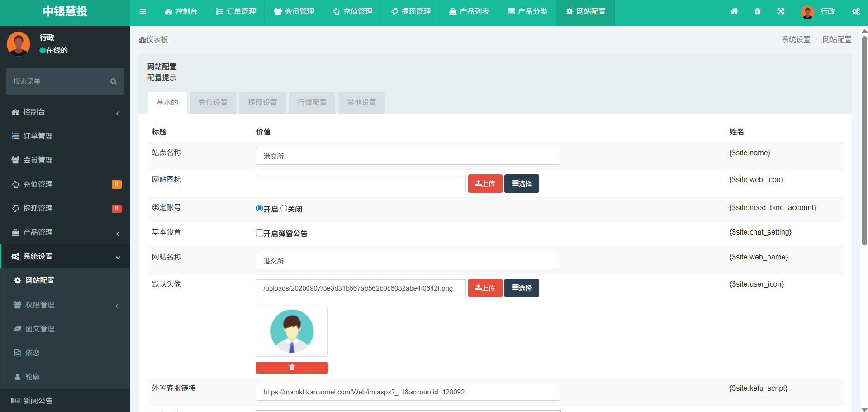868x412 pixels.
Task: Click 中银慧投 logo title
Action: [x=65, y=12]
